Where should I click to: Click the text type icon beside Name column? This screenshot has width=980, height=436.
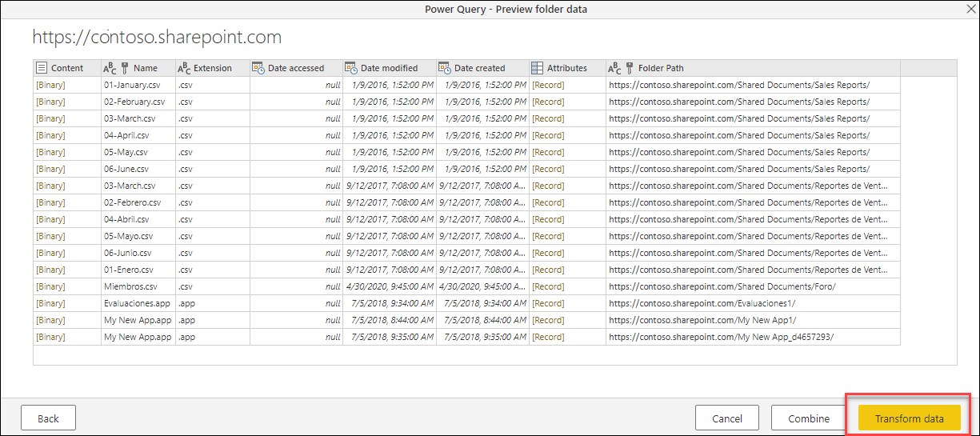pyautogui.click(x=110, y=68)
